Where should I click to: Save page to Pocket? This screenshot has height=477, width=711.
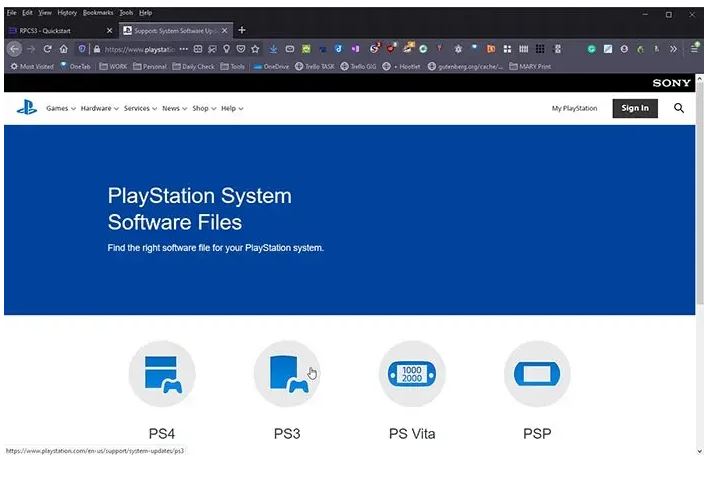(241, 49)
